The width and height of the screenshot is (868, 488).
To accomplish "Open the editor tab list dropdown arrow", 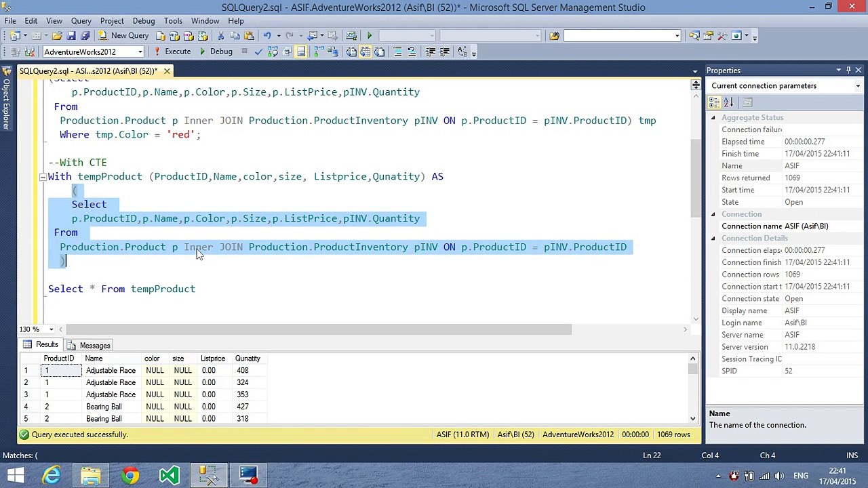I will coord(695,71).
